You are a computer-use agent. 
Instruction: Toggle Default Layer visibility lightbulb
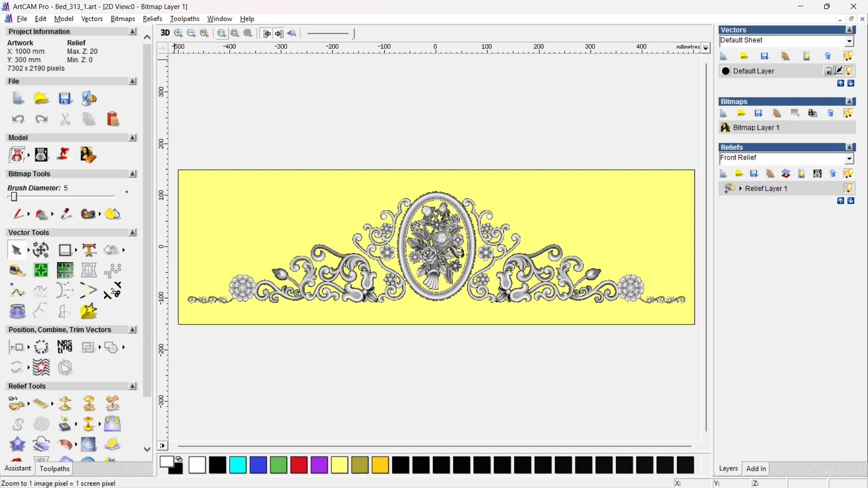coord(849,71)
